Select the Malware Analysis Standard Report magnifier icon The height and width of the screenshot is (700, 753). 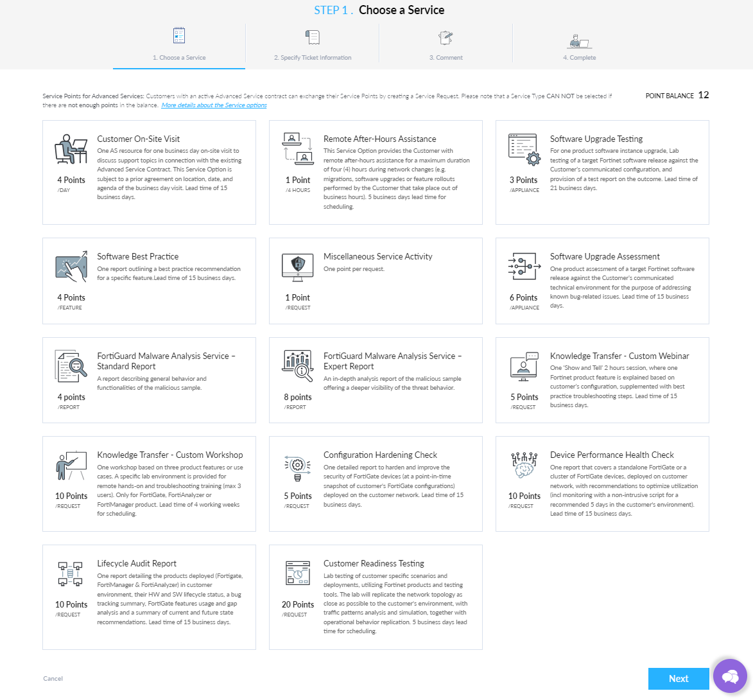71,366
